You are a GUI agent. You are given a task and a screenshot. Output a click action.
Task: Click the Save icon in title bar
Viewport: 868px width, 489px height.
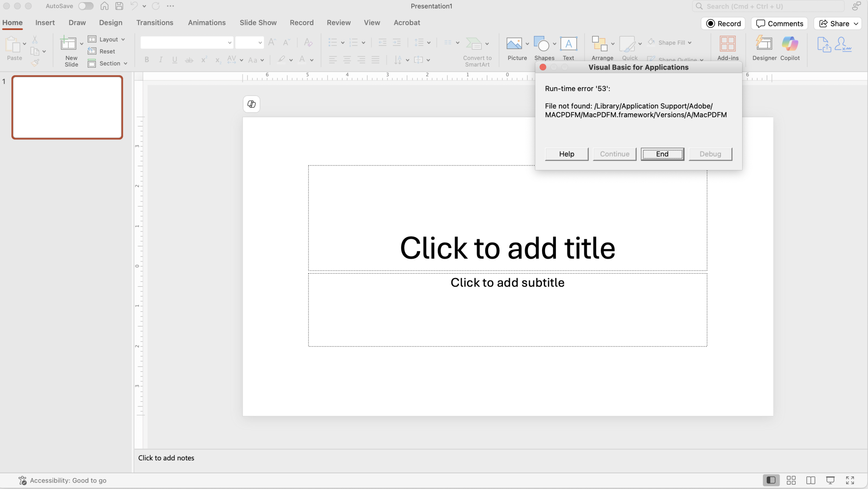click(119, 6)
